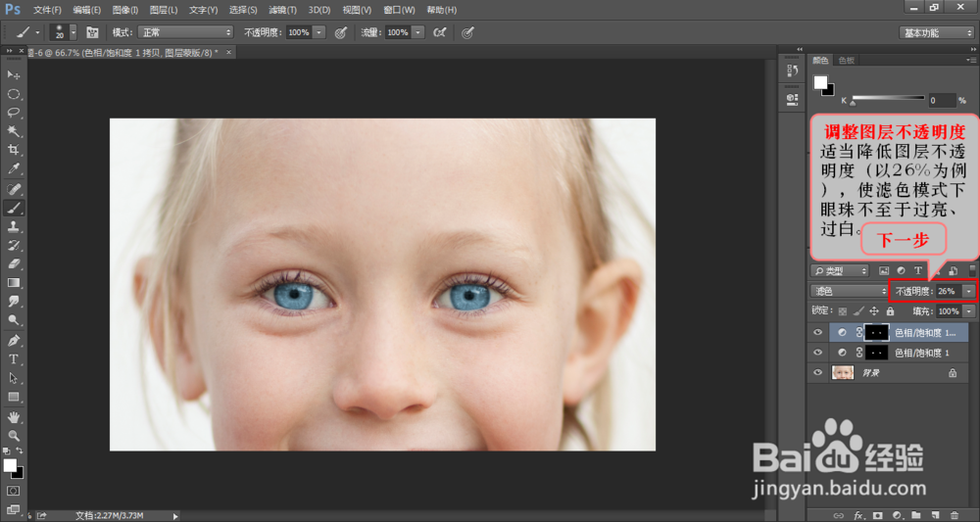The width and height of the screenshot is (980, 522).
Task: Open the 流量 slider arrow
Action: (x=418, y=32)
